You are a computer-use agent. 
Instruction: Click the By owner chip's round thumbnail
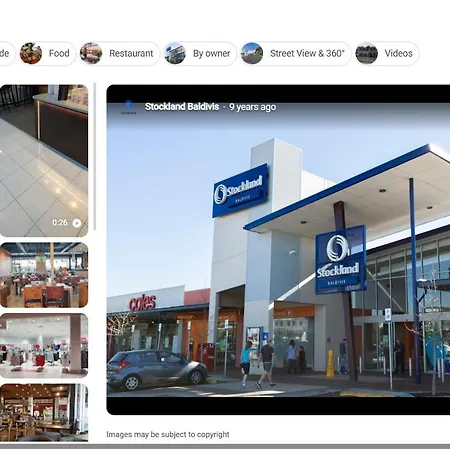click(x=175, y=53)
